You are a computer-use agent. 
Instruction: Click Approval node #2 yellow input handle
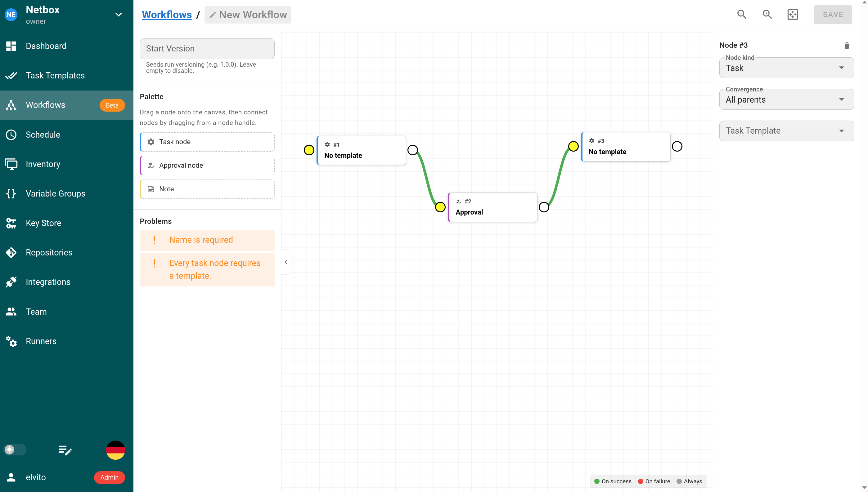click(x=440, y=207)
